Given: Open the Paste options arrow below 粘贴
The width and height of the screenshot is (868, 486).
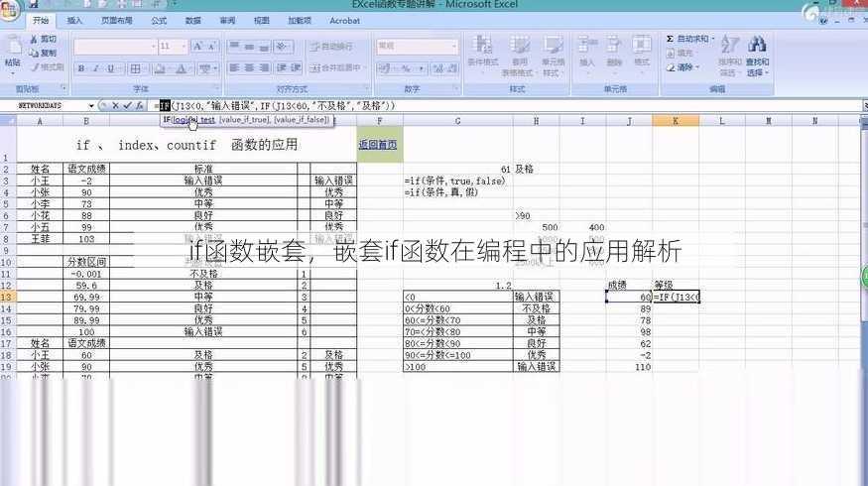Looking at the screenshot, I should pos(12,72).
